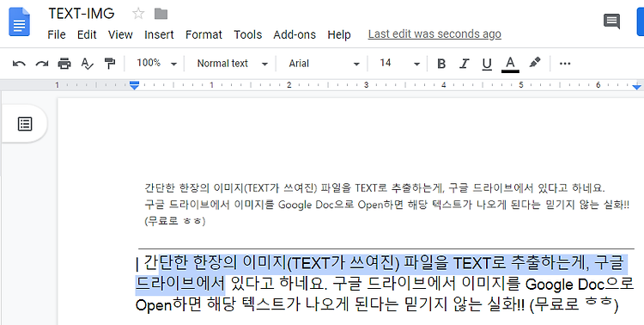Toggle Italic formatting
The width and height of the screenshot is (644, 325).
[x=464, y=64]
